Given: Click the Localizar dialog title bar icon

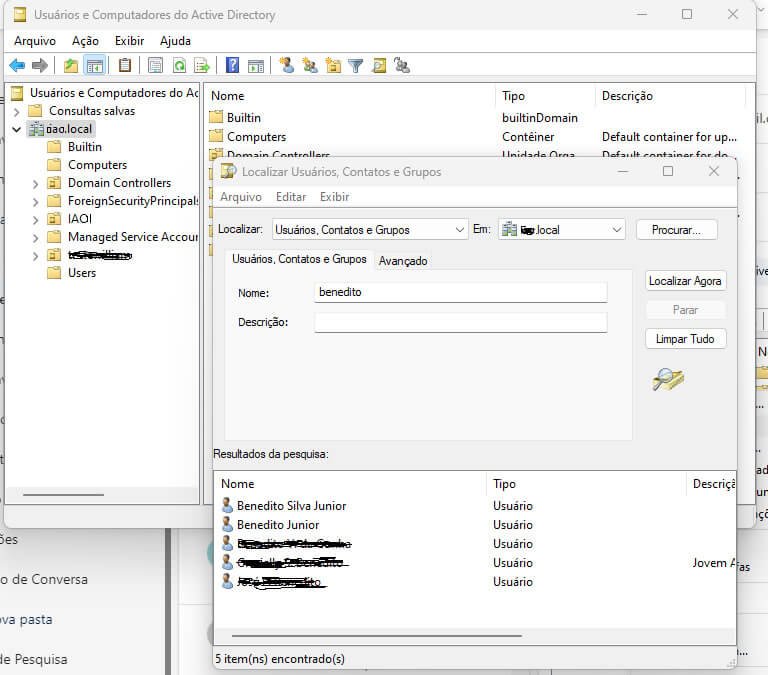Looking at the screenshot, I should pyautogui.click(x=228, y=171).
